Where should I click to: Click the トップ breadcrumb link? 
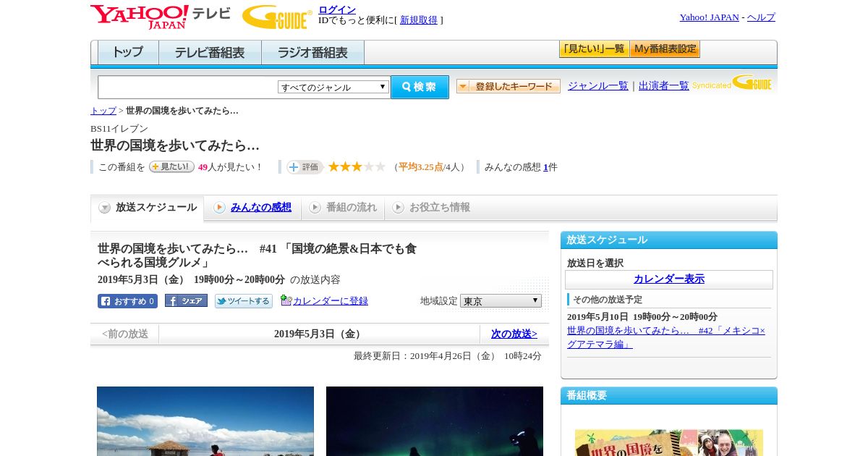[103, 111]
